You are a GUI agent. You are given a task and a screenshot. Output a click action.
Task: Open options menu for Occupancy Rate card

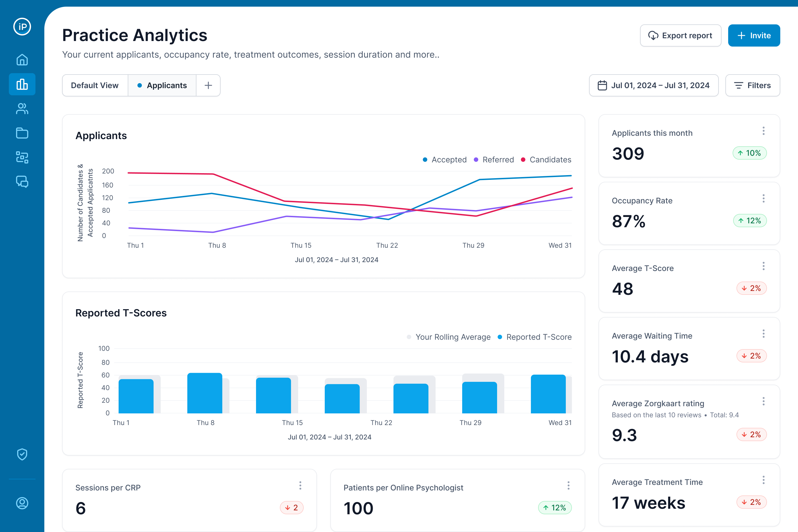(x=763, y=198)
